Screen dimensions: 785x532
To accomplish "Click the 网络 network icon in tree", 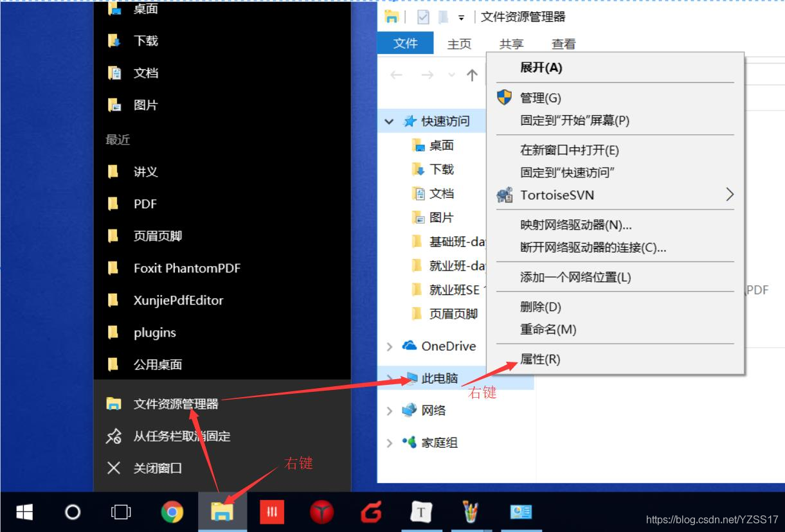I will [410, 410].
